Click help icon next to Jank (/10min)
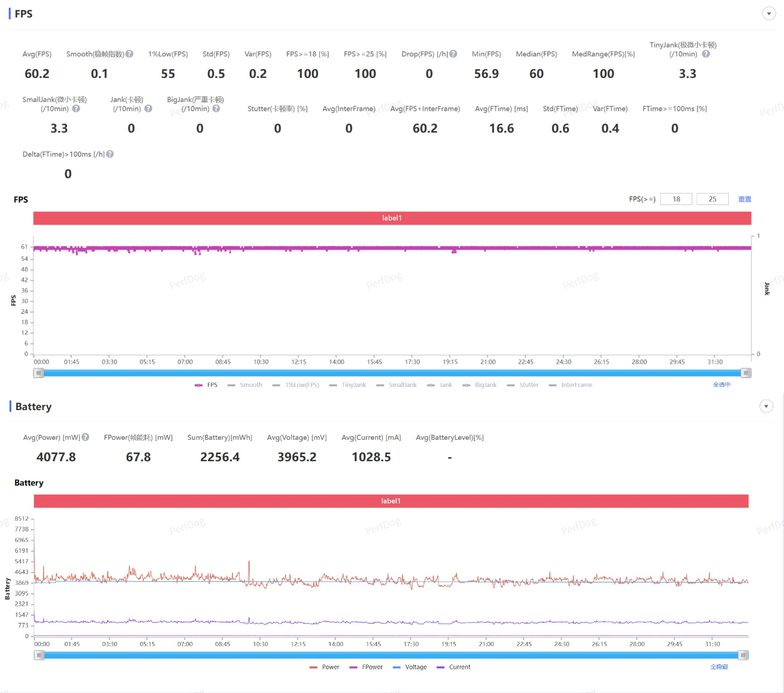This screenshot has height=693, width=784. click(x=149, y=109)
